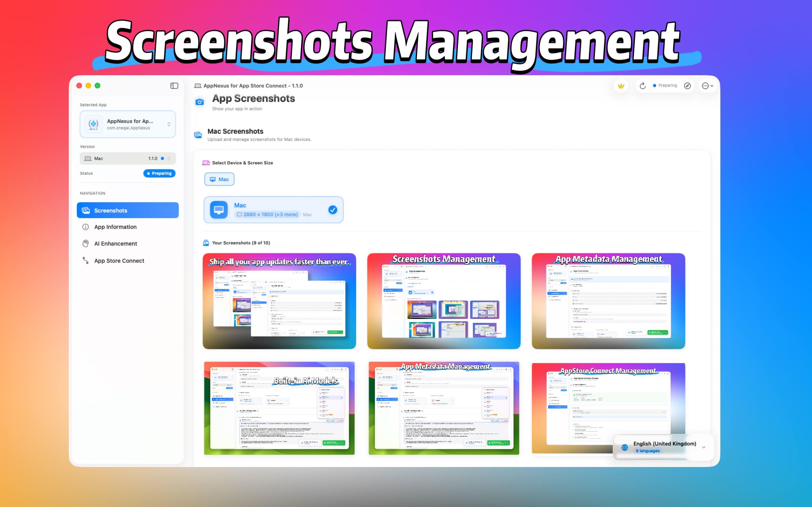Open the App Screenshots camera icon
The image size is (812, 507).
(200, 102)
